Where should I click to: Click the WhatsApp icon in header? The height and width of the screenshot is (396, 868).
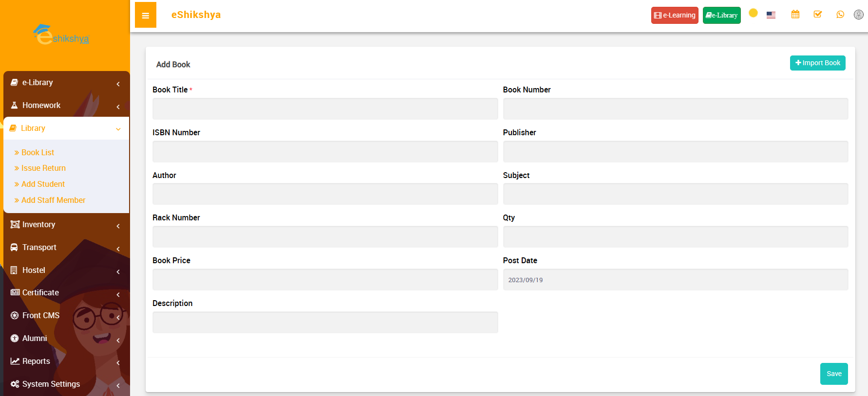[x=840, y=15]
